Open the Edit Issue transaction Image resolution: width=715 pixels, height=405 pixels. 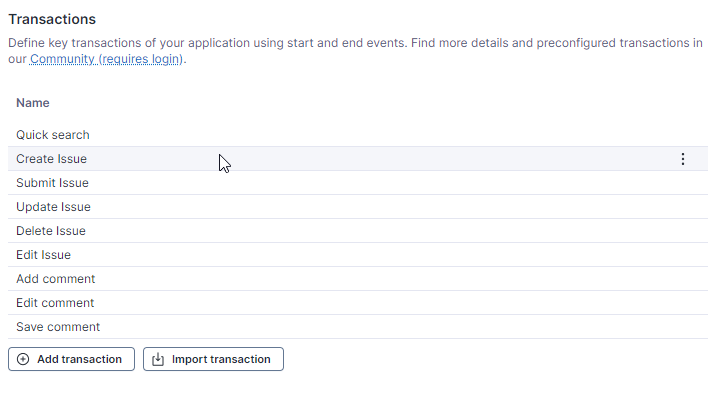click(43, 255)
